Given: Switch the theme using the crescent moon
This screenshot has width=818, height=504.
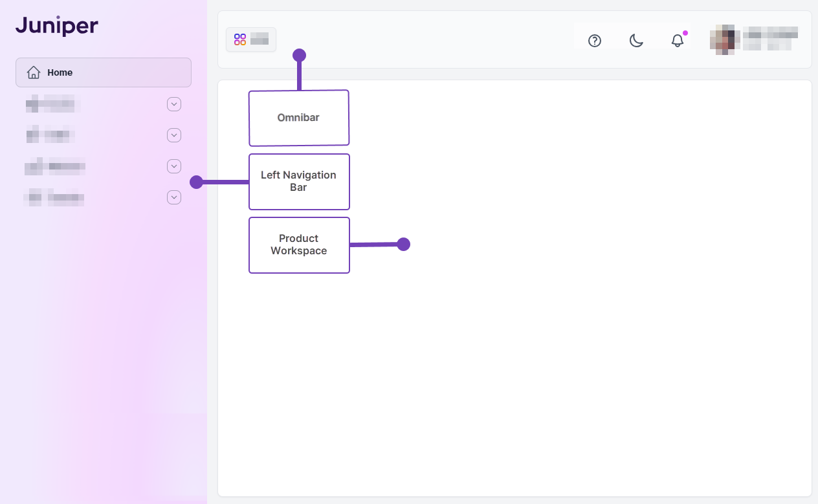Looking at the screenshot, I should coord(636,40).
